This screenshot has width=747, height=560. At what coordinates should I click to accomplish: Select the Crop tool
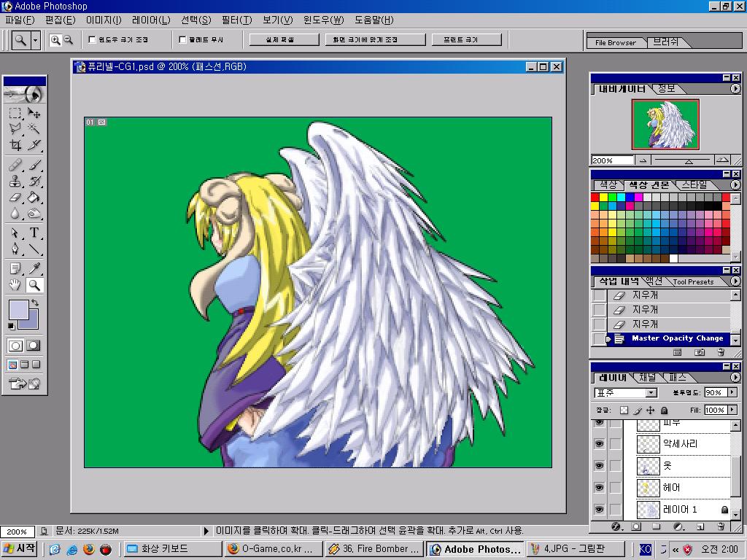[x=15, y=144]
